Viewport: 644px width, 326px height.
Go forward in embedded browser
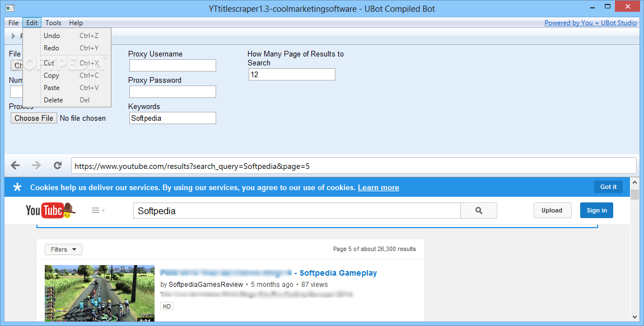(36, 166)
